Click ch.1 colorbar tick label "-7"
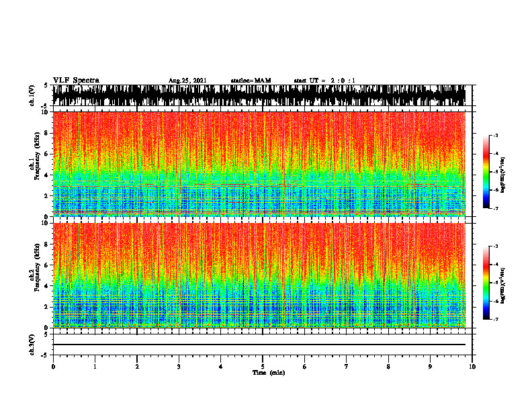532x411 pixels. 495,208
